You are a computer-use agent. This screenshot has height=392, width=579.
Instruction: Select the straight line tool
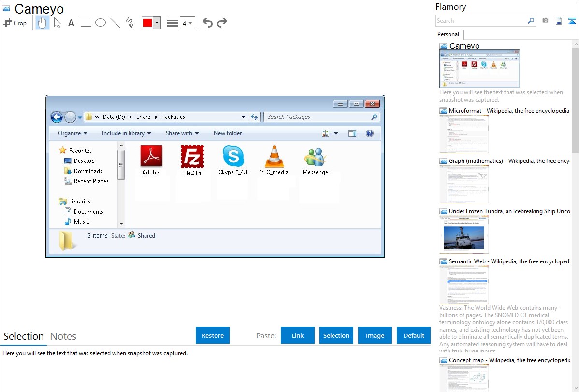coord(115,23)
